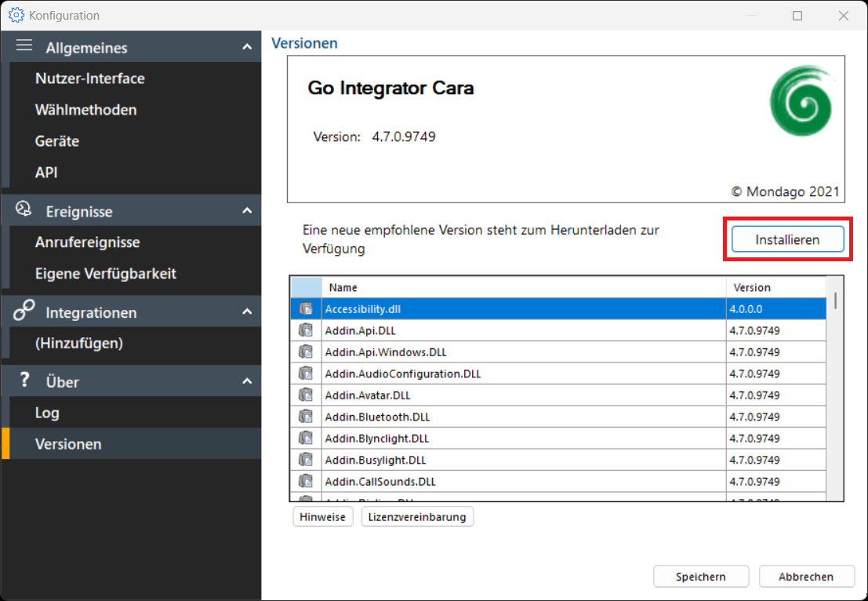Click the Allgemeines section header label
Screen dimensions: 868x601
click(x=86, y=48)
